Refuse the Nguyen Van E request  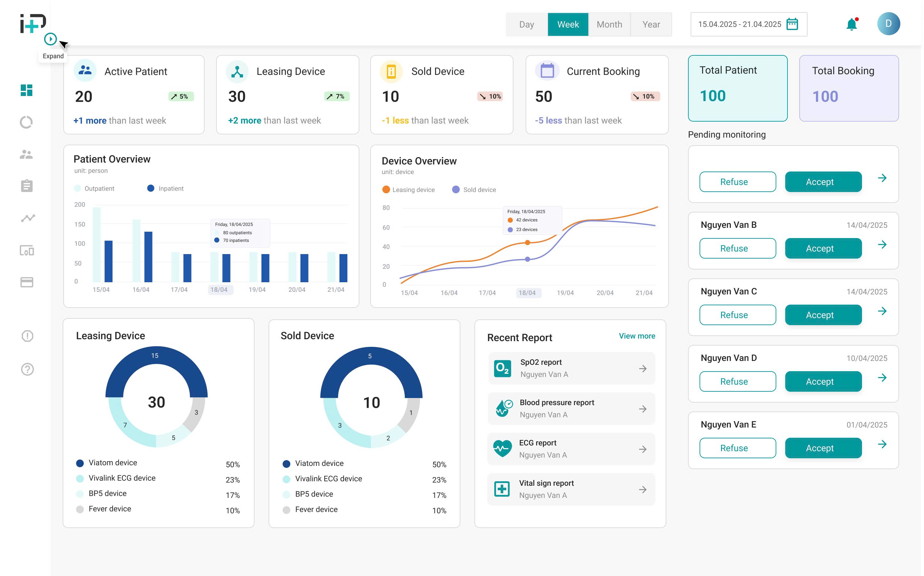tap(738, 448)
